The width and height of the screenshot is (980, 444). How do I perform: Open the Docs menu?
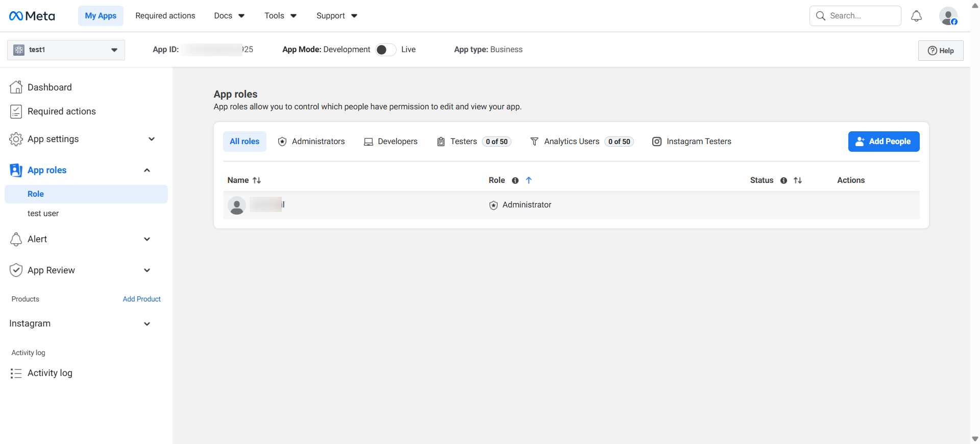click(x=229, y=16)
